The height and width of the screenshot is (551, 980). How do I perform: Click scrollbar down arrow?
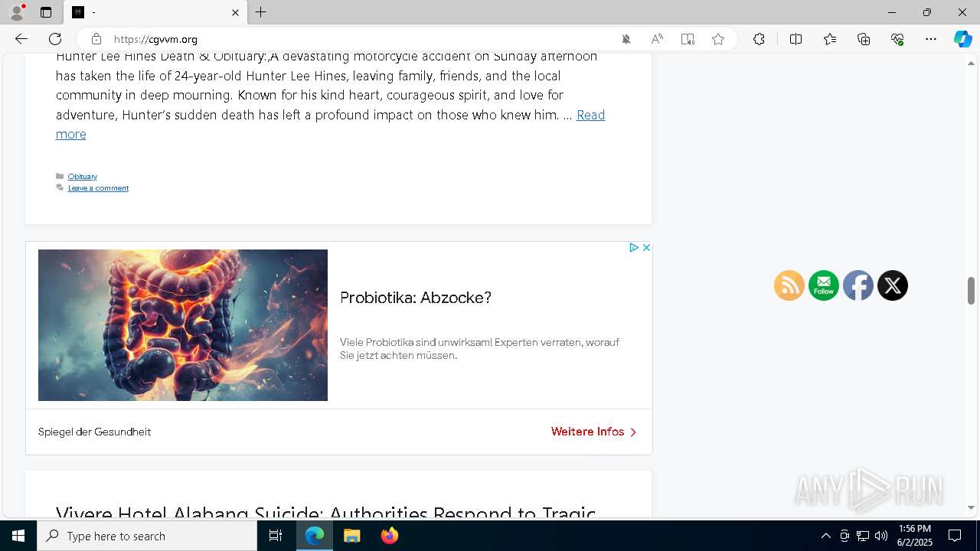pyautogui.click(x=972, y=507)
